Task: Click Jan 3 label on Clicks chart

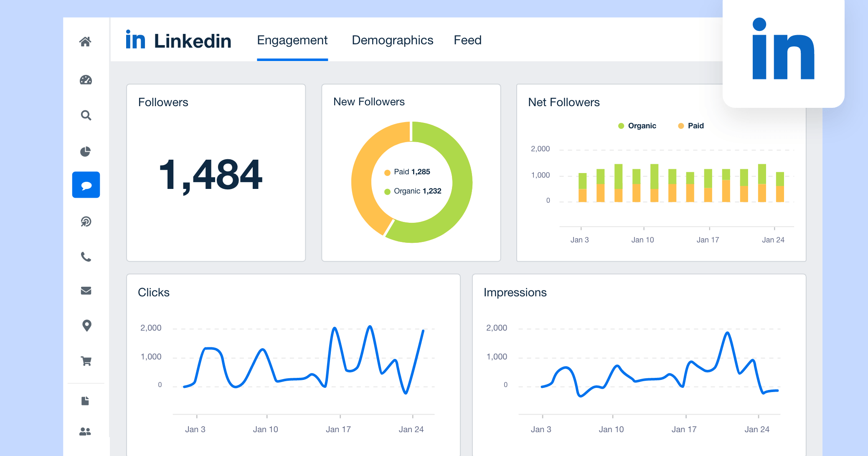Action: point(195,429)
